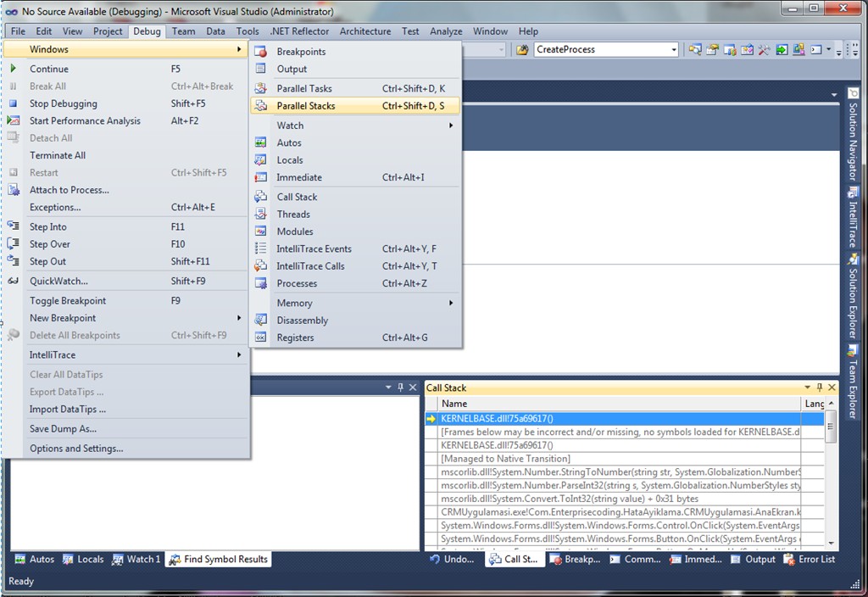The height and width of the screenshot is (597, 868).
Task: Click the Breakpoints red dot icon in submenu
Action: pyautogui.click(x=261, y=52)
